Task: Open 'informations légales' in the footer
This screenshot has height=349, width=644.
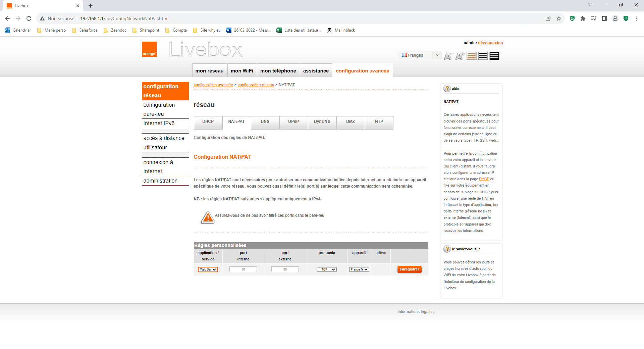Action: click(416, 312)
